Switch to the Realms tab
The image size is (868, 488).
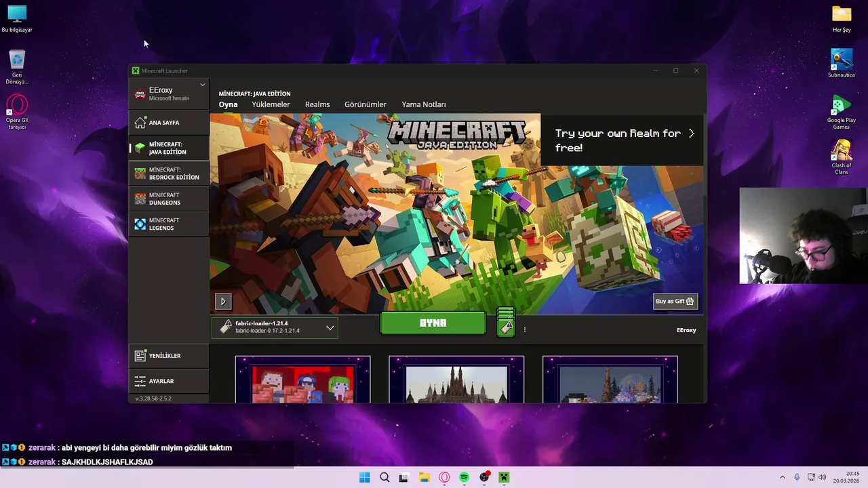click(x=317, y=104)
